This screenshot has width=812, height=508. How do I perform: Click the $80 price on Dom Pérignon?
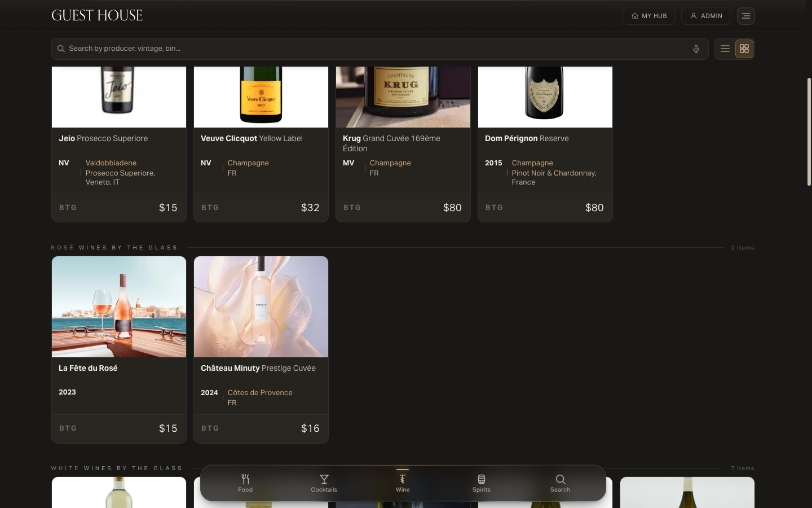coord(594,208)
